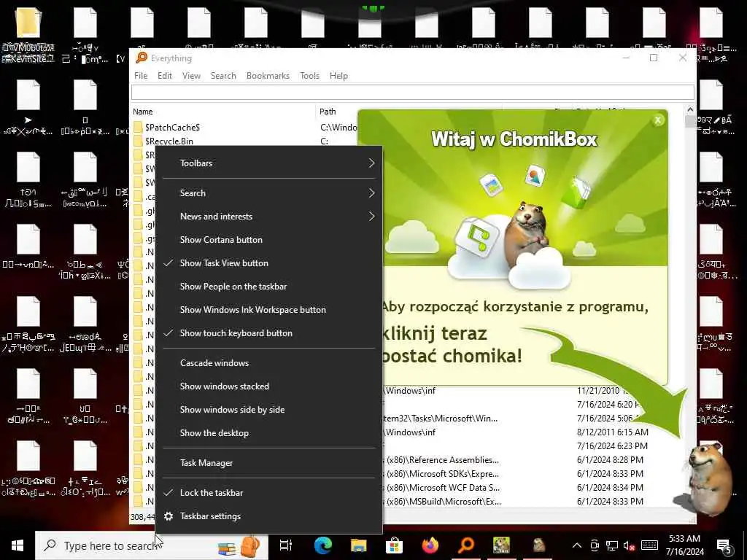Open the Bookmarks menu in Everything
This screenshot has height=560, width=747.
268,76
